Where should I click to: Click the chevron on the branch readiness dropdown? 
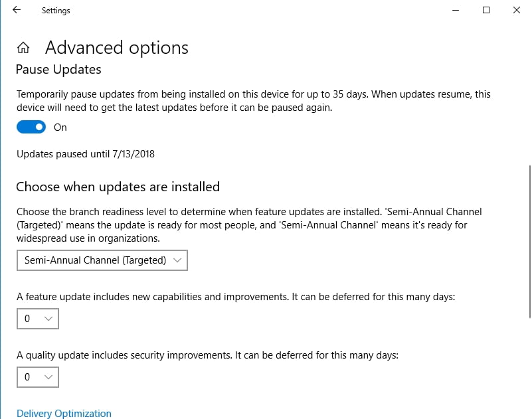pyautogui.click(x=177, y=260)
